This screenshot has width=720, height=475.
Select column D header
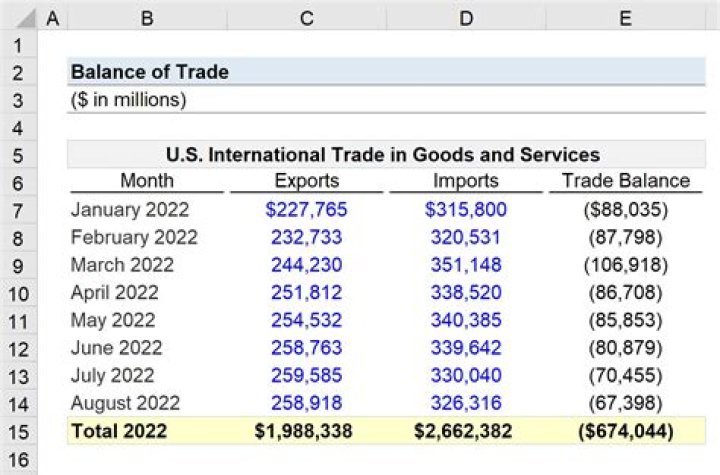click(x=465, y=18)
